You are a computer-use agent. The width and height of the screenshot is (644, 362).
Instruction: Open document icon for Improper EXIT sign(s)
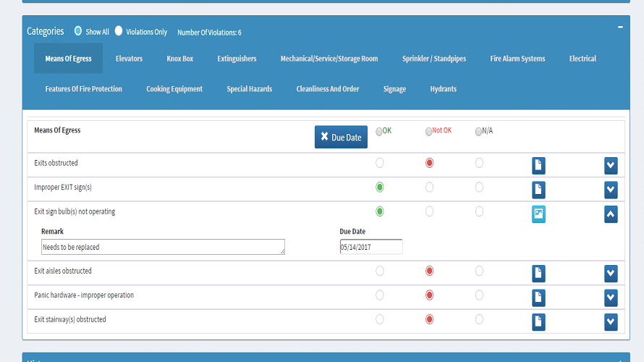click(x=538, y=190)
